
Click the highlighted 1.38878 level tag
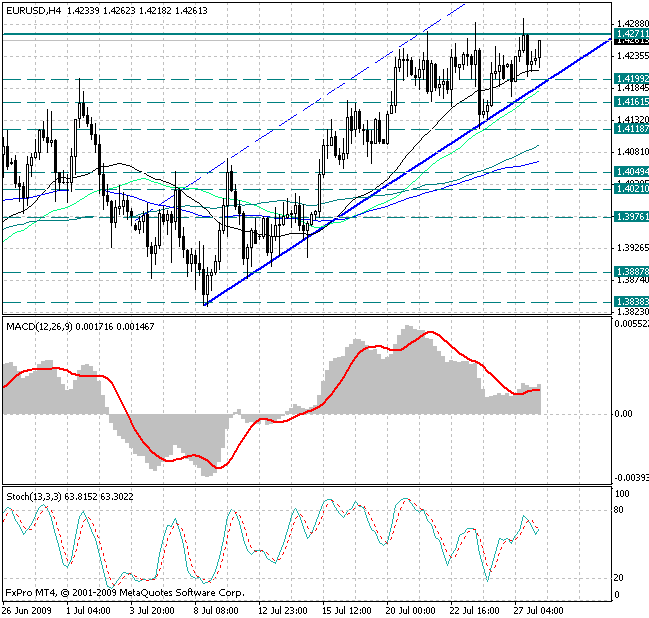click(x=632, y=272)
